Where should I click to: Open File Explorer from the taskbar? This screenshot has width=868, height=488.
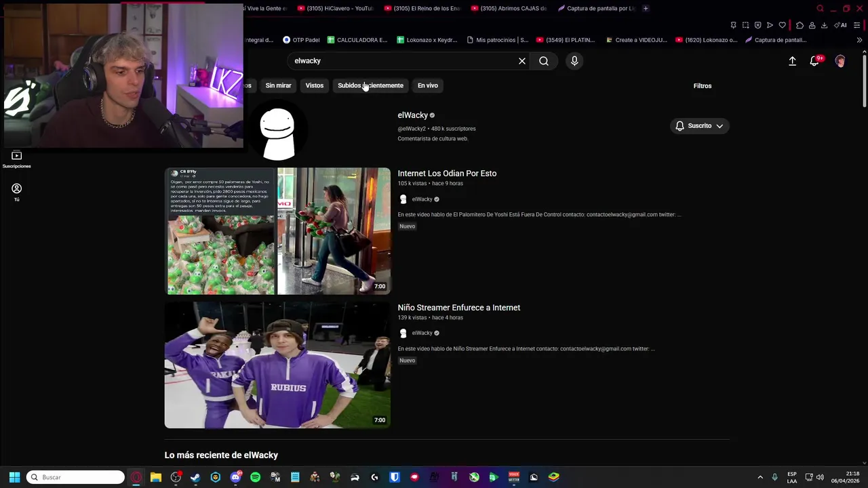coord(156,477)
